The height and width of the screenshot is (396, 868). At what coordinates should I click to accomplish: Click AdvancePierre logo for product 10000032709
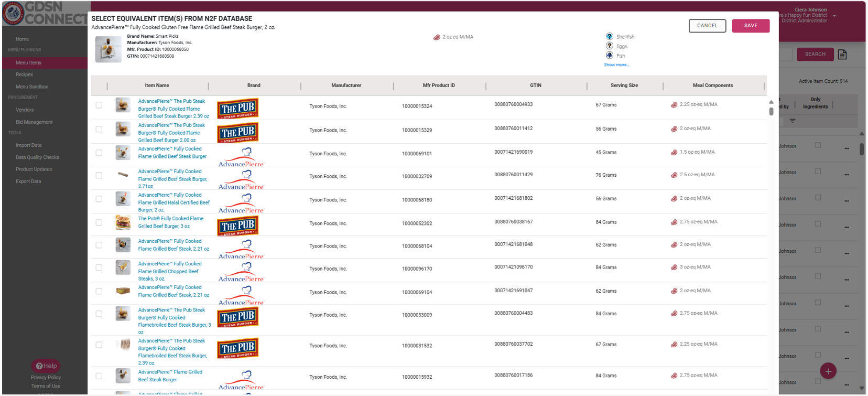242,179
